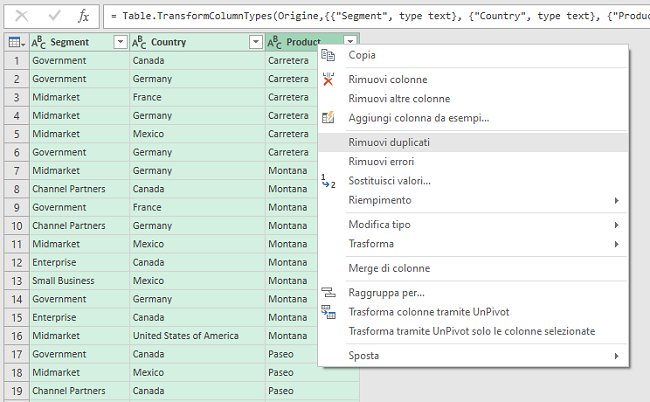
Task: Click Channel Partners cell in row 8
Action: tap(79, 189)
